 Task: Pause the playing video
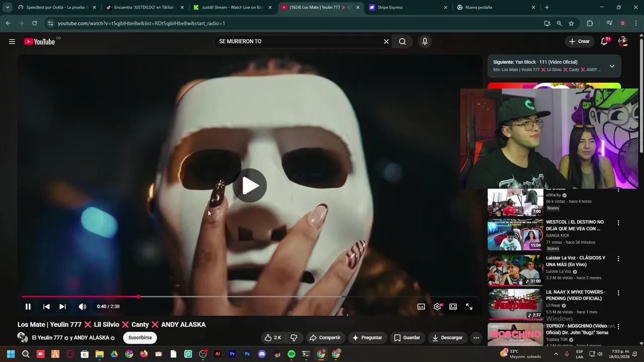coord(28,307)
